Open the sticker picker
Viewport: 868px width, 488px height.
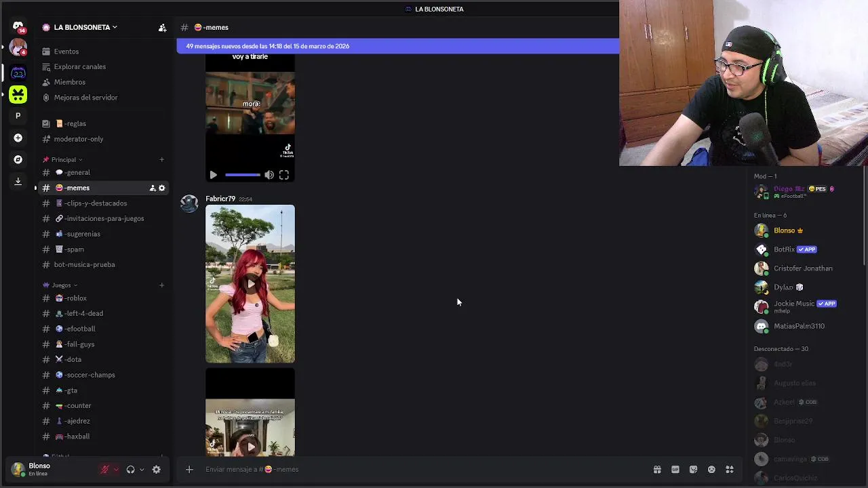click(693, 469)
